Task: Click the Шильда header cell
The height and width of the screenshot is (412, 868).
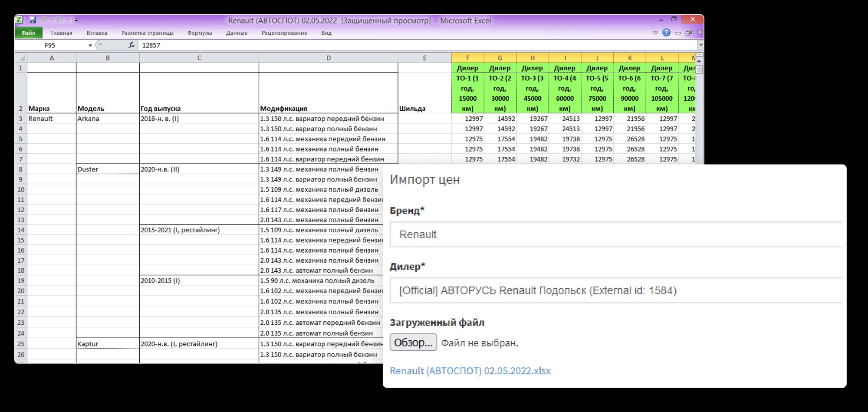Action: pyautogui.click(x=424, y=93)
